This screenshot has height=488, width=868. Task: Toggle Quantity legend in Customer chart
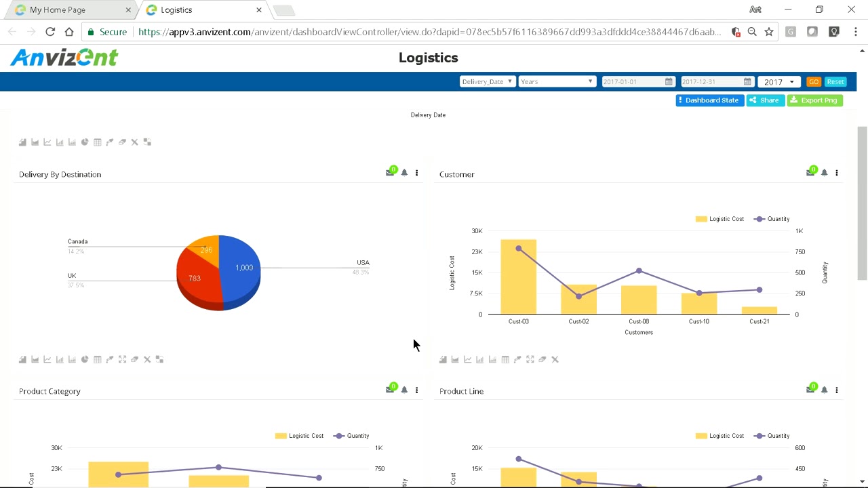[772, 219]
